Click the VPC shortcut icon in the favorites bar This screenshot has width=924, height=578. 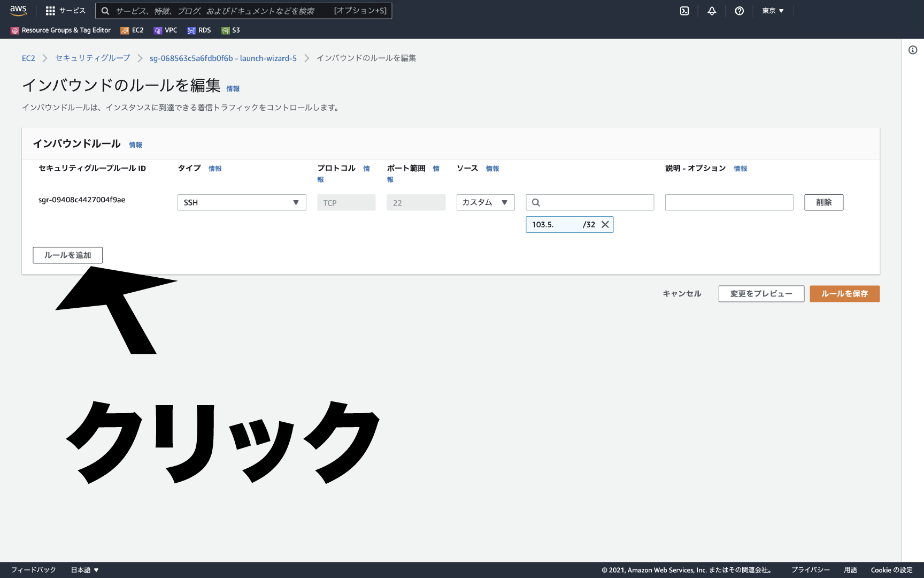pyautogui.click(x=158, y=31)
